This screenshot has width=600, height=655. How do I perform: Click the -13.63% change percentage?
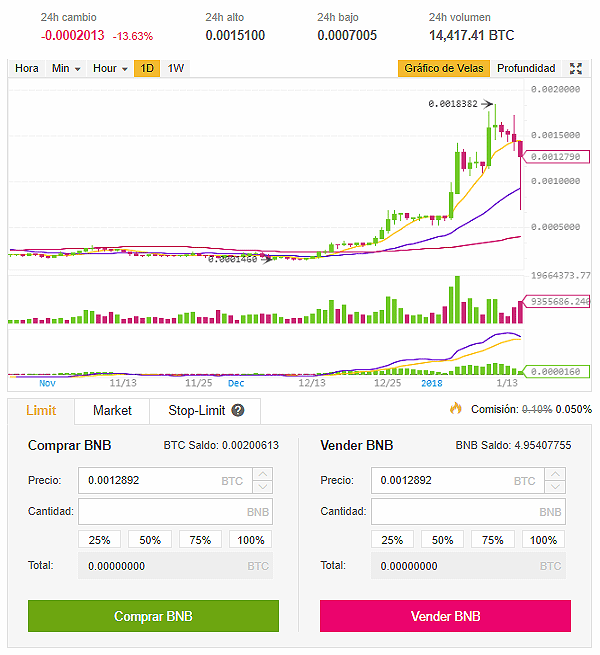(133, 36)
